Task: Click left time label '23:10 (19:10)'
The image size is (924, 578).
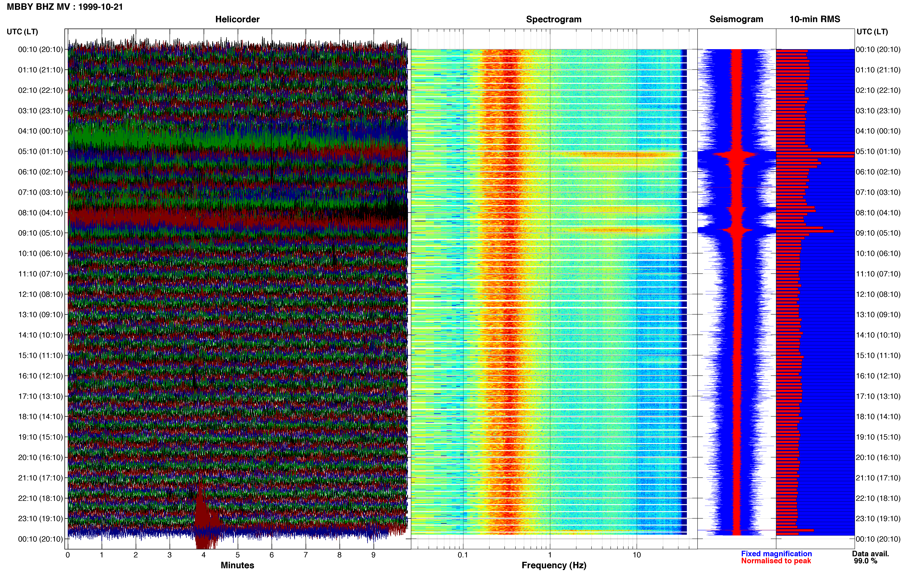Action: point(41,519)
